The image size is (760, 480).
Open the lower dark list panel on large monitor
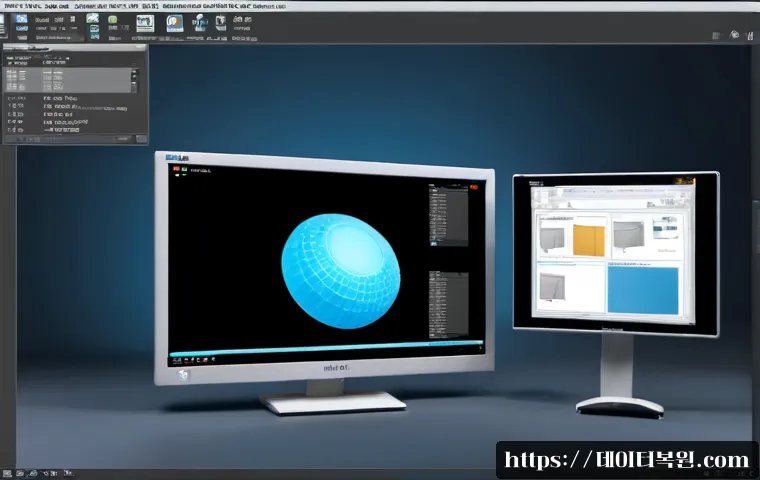(448, 304)
